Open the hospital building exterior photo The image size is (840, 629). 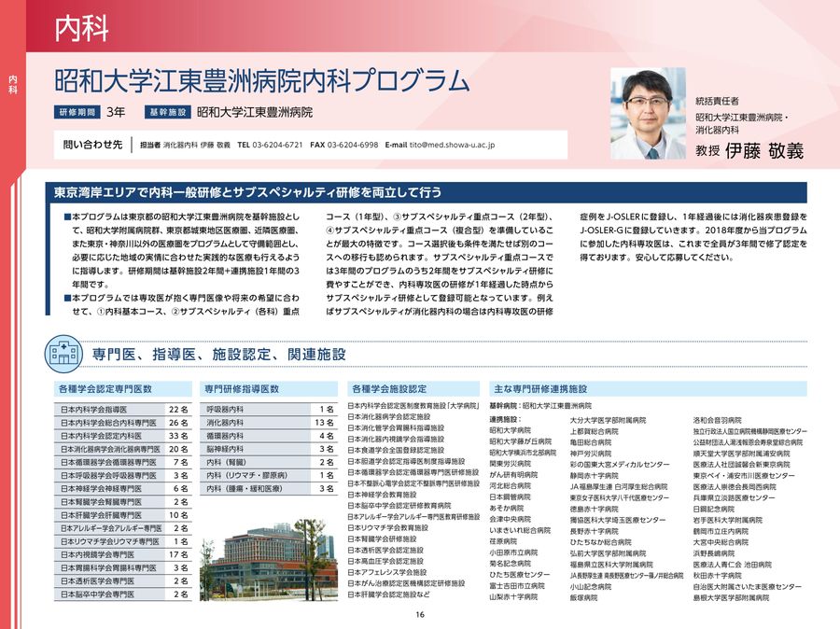tap(269, 558)
